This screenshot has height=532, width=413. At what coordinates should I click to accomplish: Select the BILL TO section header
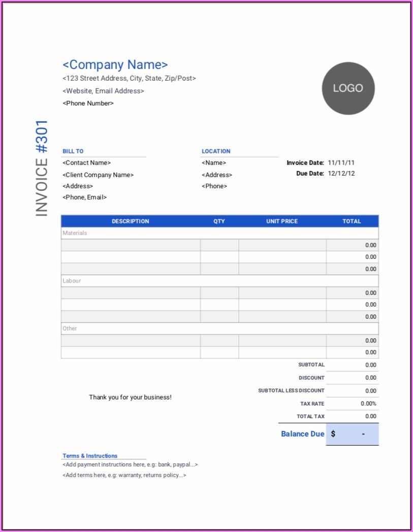[73, 151]
